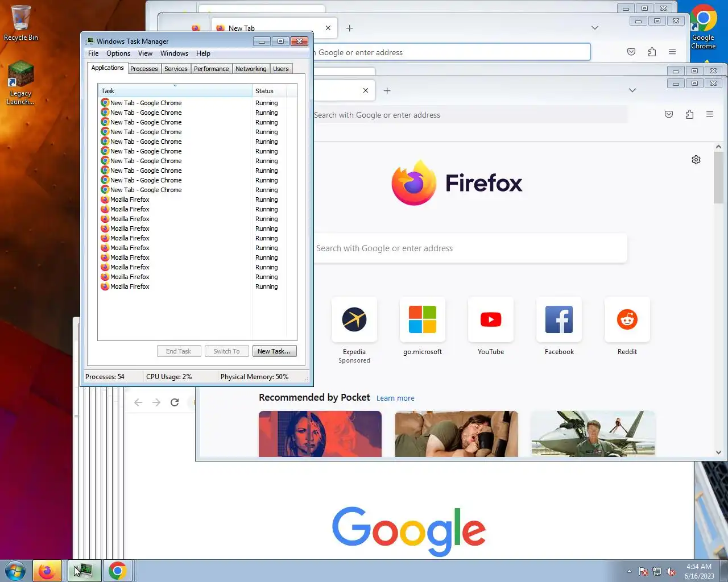
Task: Sort by the Status column header
Action: [x=269, y=91]
